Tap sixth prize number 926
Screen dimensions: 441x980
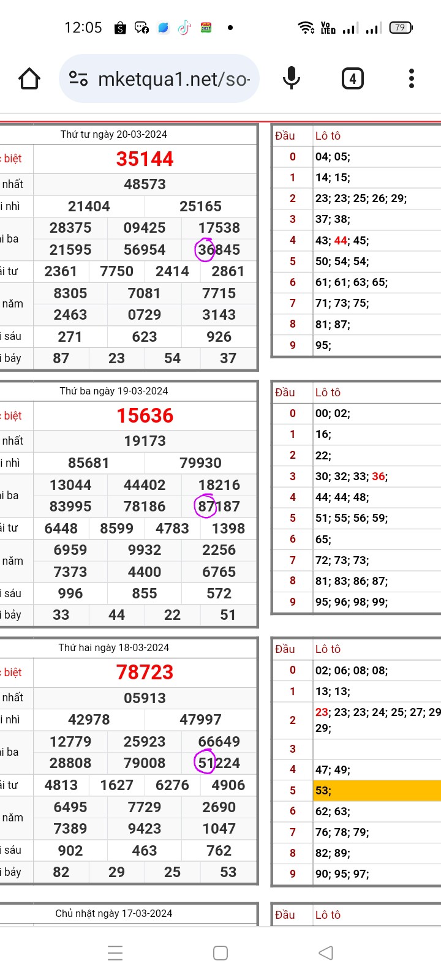pos(219,337)
